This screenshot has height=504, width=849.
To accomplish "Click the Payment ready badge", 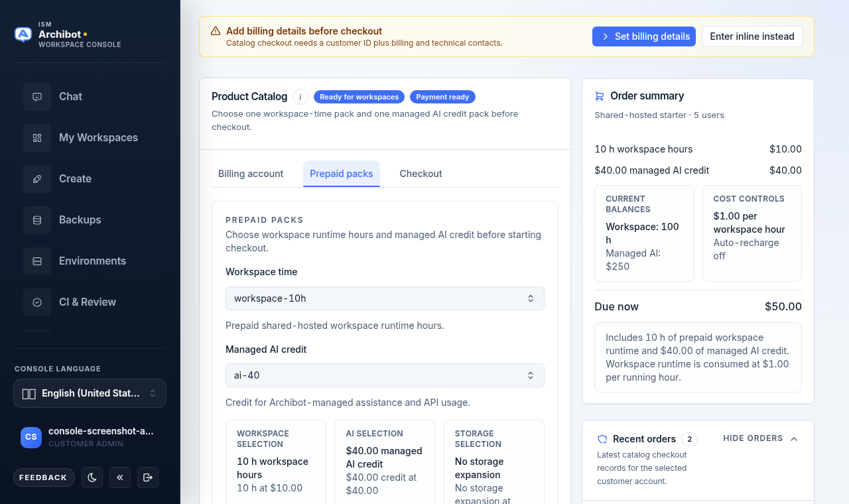I will pyautogui.click(x=442, y=97).
